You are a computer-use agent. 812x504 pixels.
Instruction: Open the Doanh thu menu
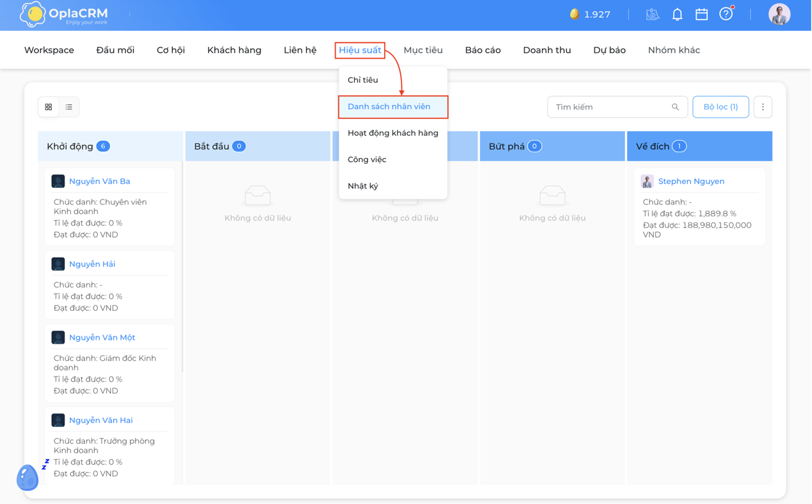point(547,50)
